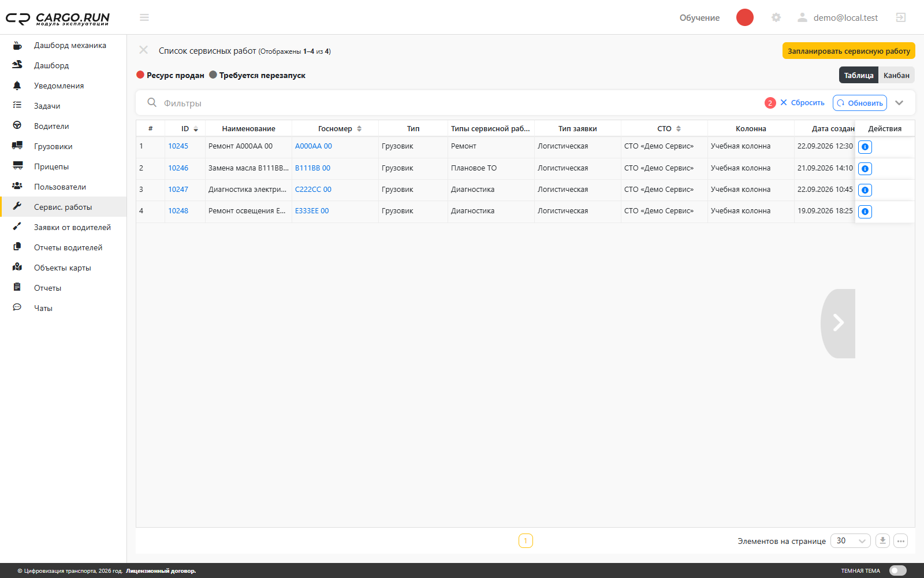
Task: Sort table by СТО column
Action: point(679,129)
